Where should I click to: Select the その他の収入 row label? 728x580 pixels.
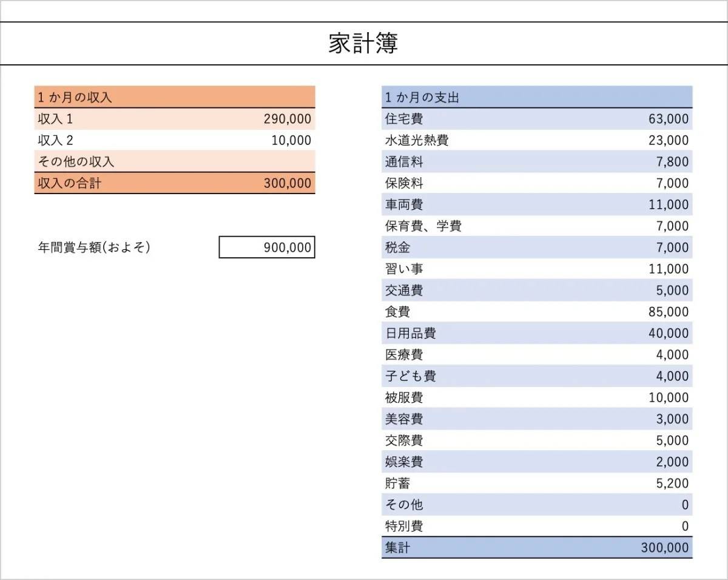76,162
